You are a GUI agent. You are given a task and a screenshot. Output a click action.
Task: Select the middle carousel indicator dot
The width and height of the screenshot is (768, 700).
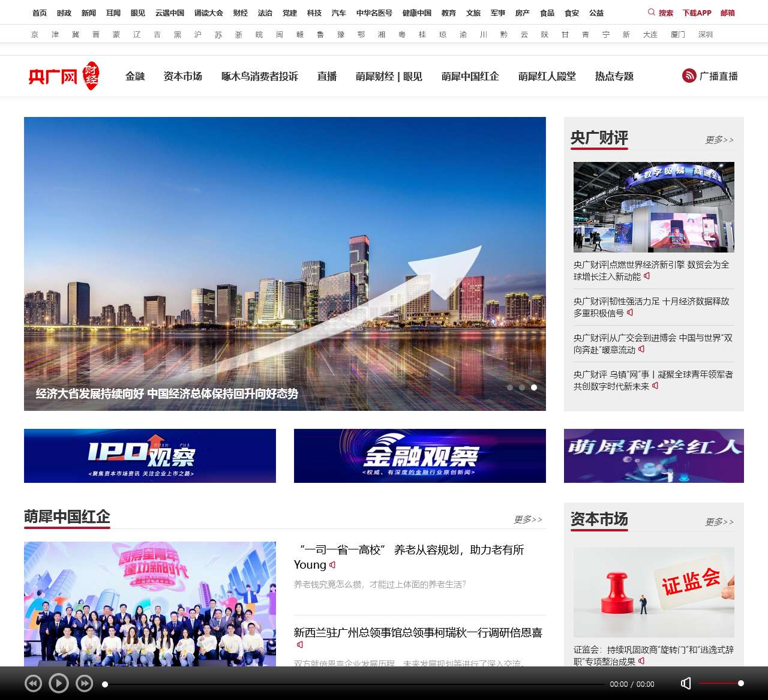point(522,387)
